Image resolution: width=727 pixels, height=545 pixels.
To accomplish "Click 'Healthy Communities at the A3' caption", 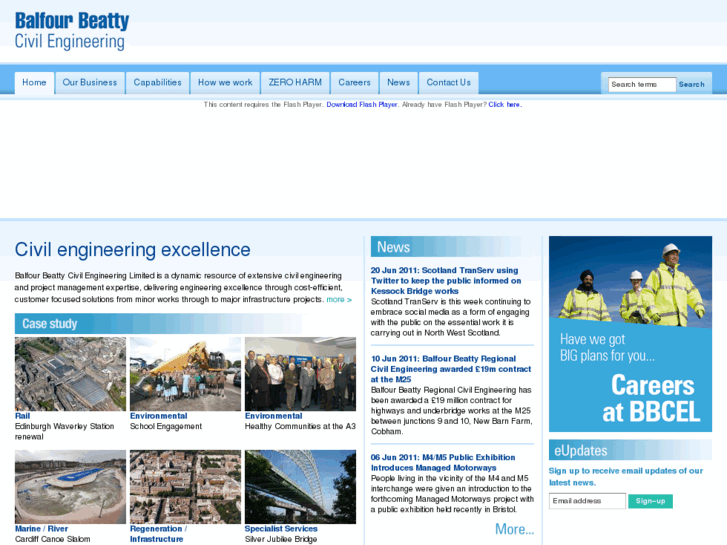I will [300, 426].
